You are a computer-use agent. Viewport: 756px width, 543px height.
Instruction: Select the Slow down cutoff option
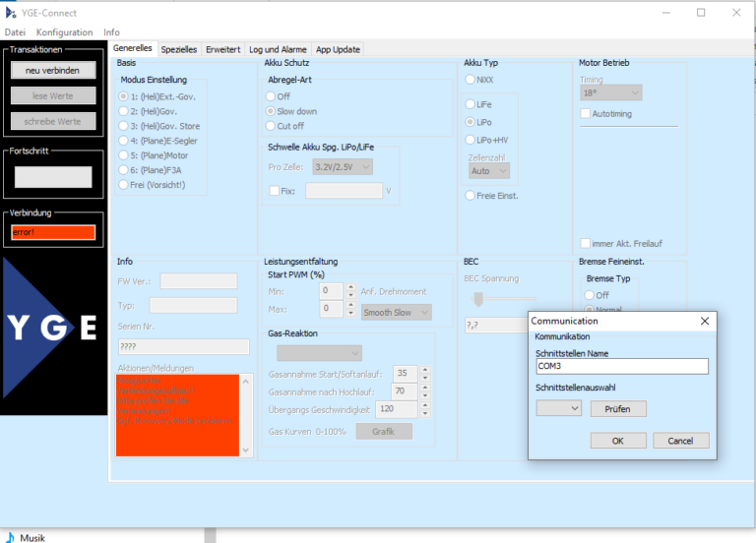pos(271,111)
